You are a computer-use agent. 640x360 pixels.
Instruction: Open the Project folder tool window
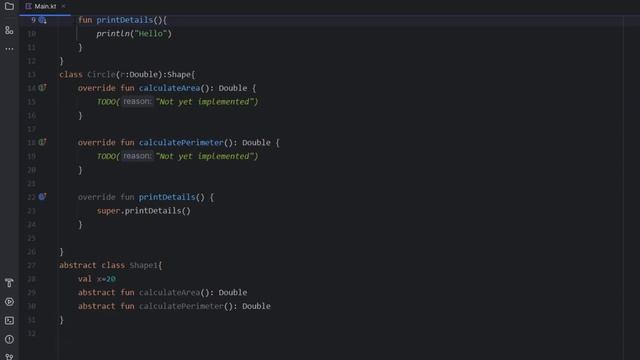point(9,6)
